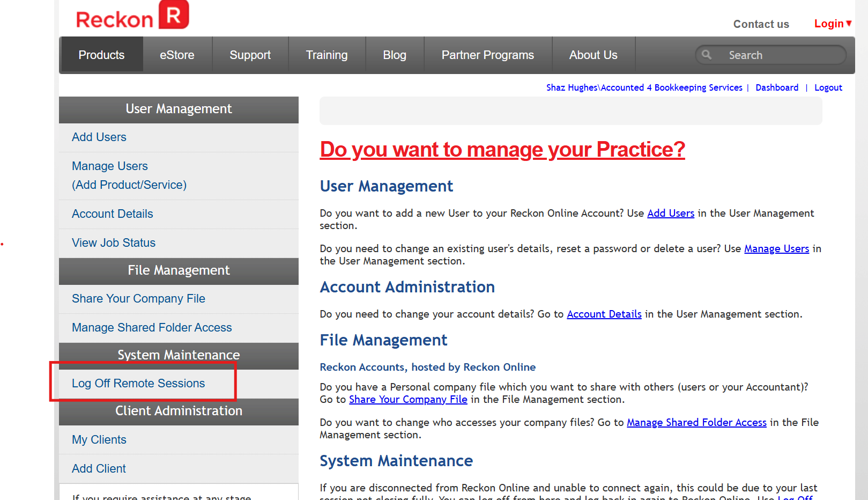
Task: Open Manage Users (Add Product/Service) in sidebar
Action: pos(129,175)
